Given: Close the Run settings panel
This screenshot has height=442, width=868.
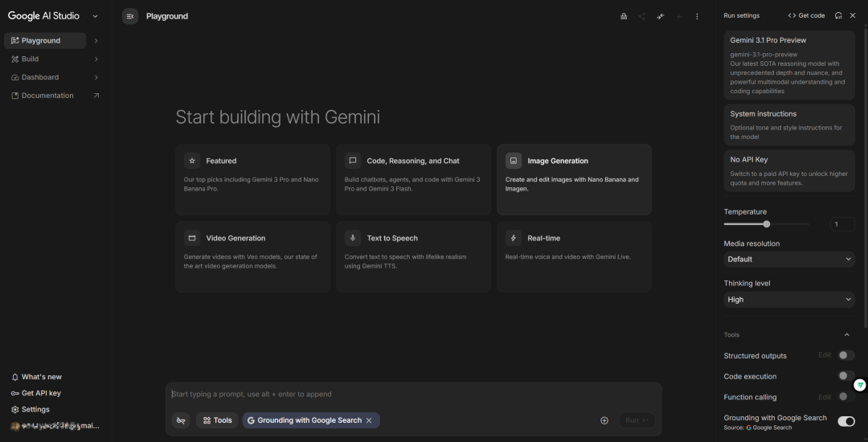Looking at the screenshot, I should coord(853,15).
